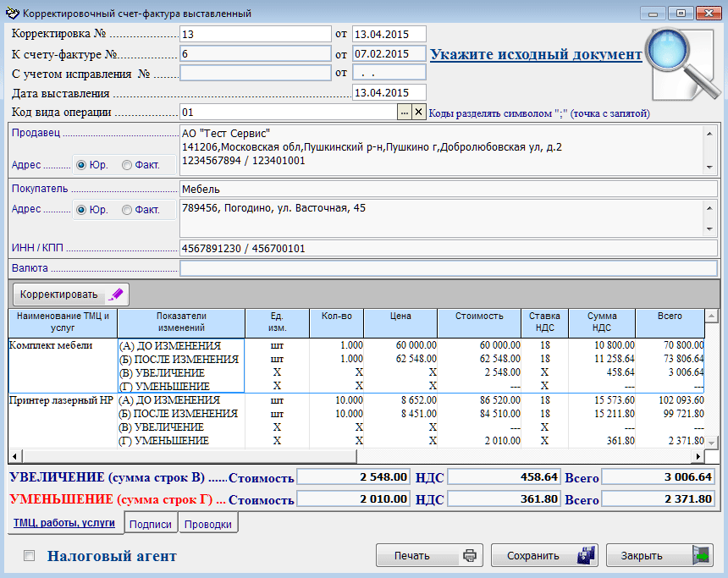Click total cell 102 093.60
Viewport: 728px width, 578px height.
pyautogui.click(x=681, y=400)
